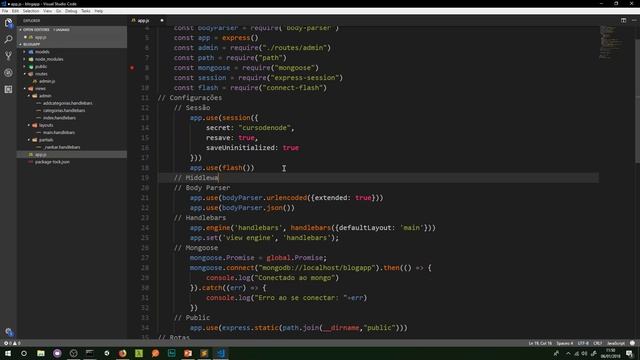Open the terminal window from taskbar
Screen dimensions: 640x360
(x=90, y=353)
